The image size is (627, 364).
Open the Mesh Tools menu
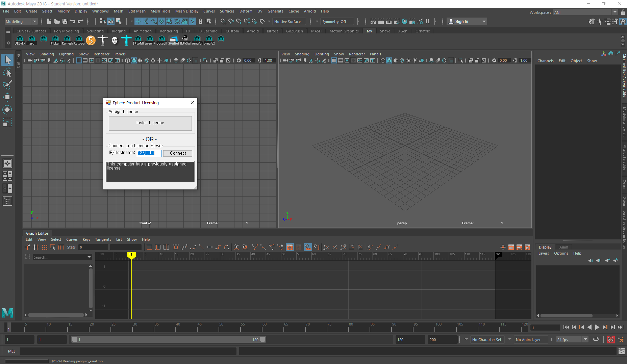click(160, 11)
